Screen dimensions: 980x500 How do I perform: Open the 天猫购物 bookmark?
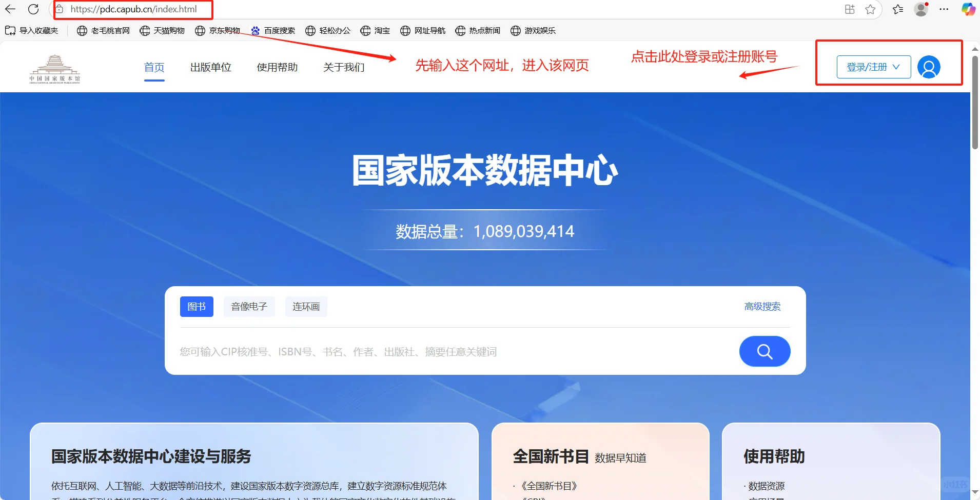click(x=162, y=31)
